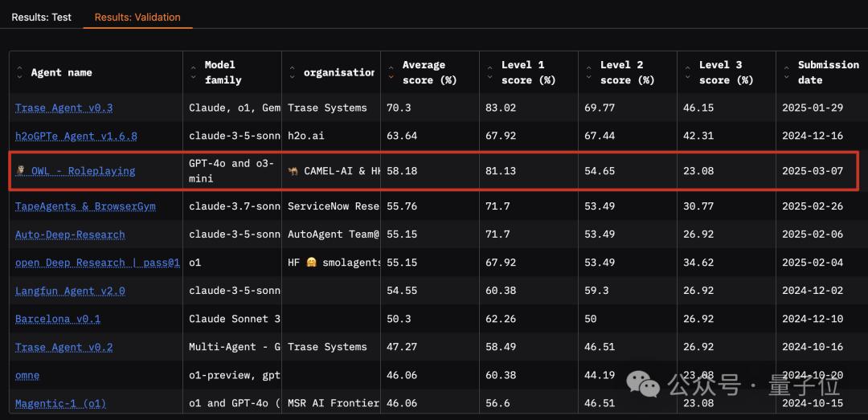The image size is (868, 420).
Task: Click the camel emoji next to CAMEL-AI
Action: click(x=293, y=171)
